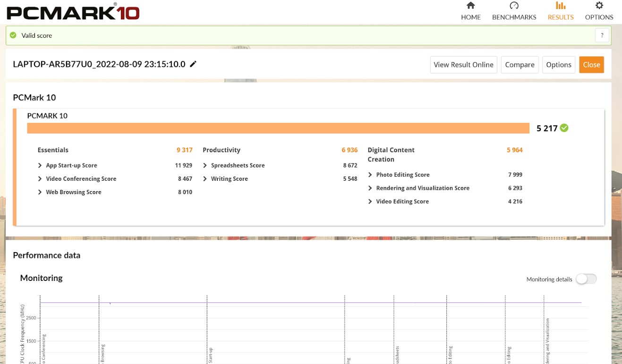Click the Digital Content Creation heading

click(x=391, y=154)
